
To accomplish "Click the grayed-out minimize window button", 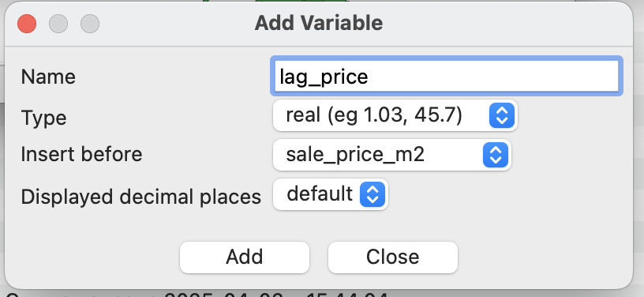I will 58,24.
